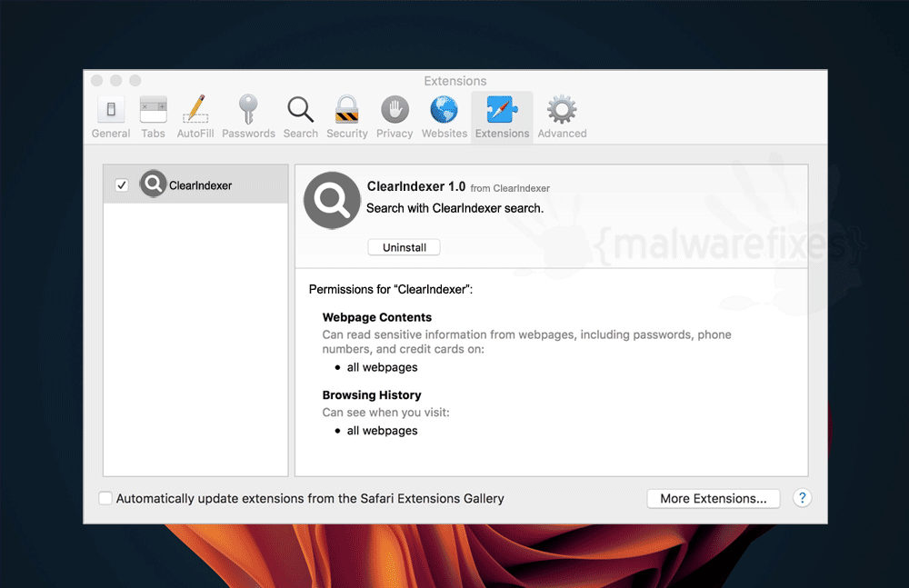The width and height of the screenshot is (909, 588).
Task: Click 'Can see when you visit:' text
Action: pyautogui.click(x=385, y=413)
